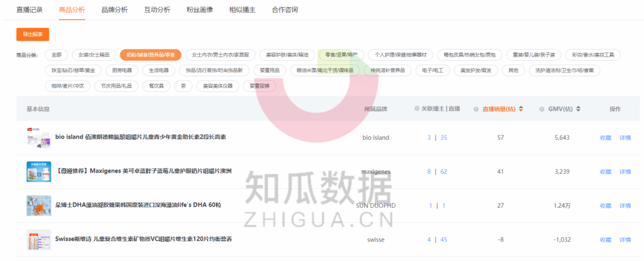Choose 传统滋补营养品 category
Image resolution: width=644 pixels, height=261 pixels.
click(388, 70)
